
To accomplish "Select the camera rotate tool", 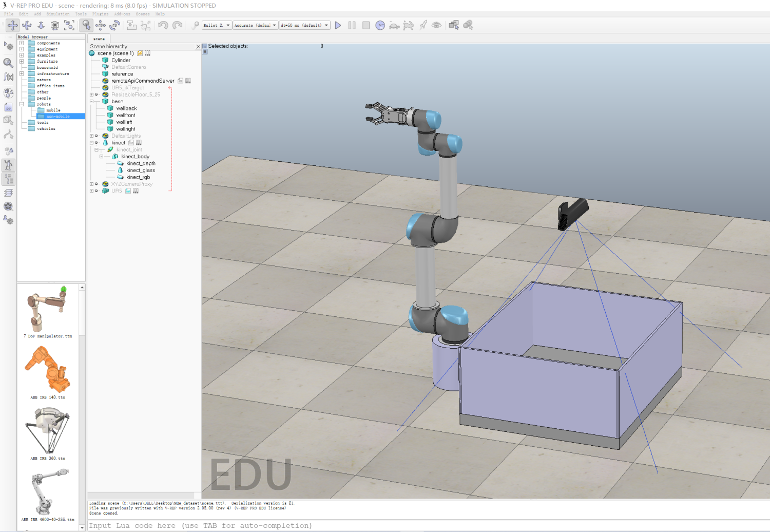I will tap(27, 25).
